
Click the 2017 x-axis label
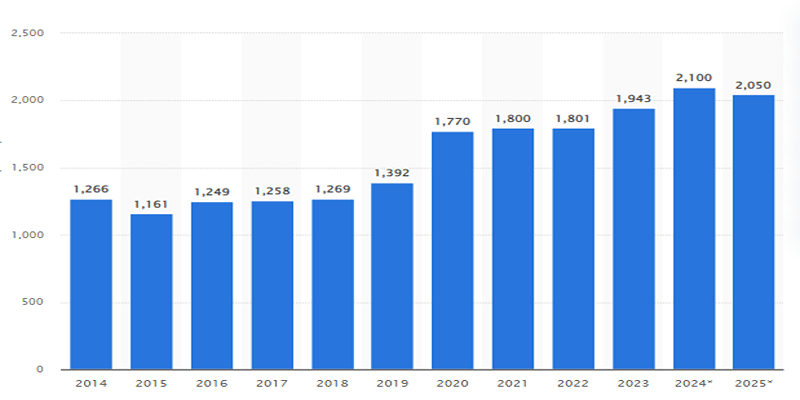tap(272, 383)
